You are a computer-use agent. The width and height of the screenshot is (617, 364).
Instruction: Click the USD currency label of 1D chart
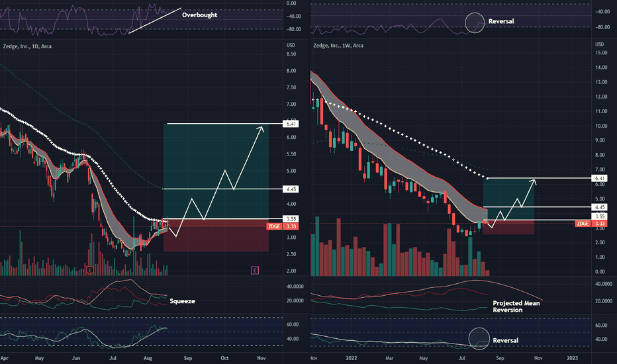pos(291,45)
